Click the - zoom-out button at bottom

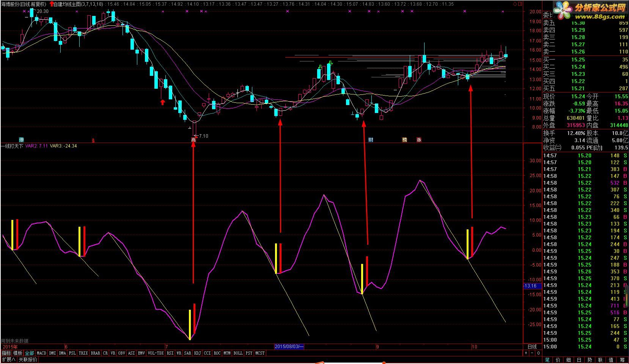[x=532, y=353]
